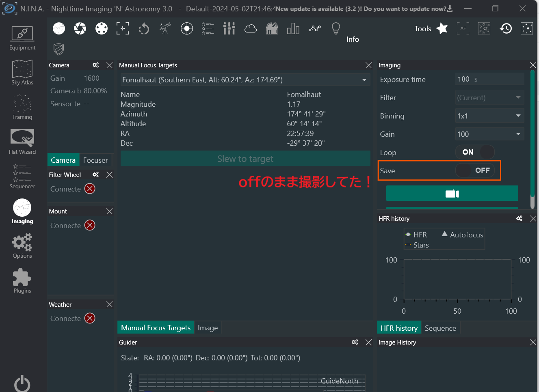Toggle the Flat Panel lightbulb icon
Screen dimensions: 539x392
tap(336, 28)
